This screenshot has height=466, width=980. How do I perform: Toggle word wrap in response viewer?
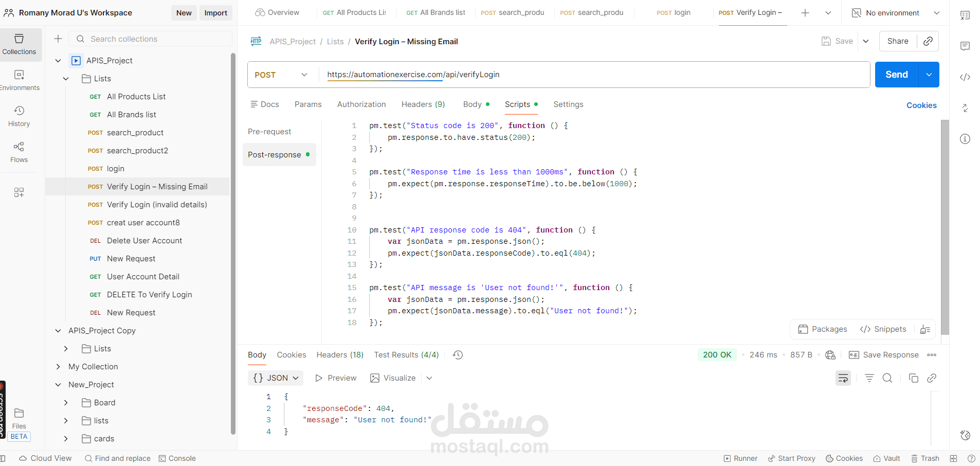click(843, 378)
